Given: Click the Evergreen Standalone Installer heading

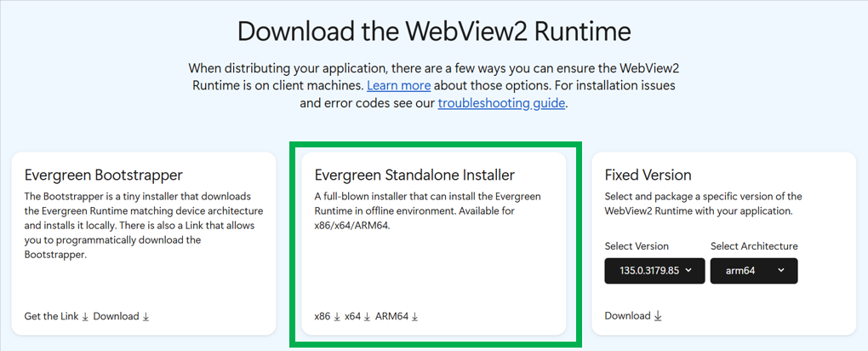Looking at the screenshot, I should click(414, 175).
